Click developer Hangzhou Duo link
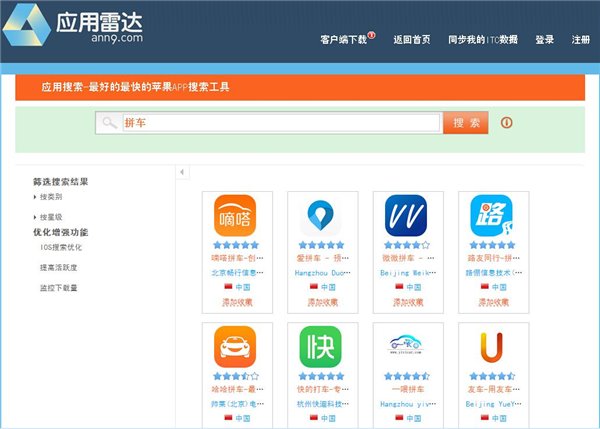This screenshot has width=600, height=429. pos(323,273)
